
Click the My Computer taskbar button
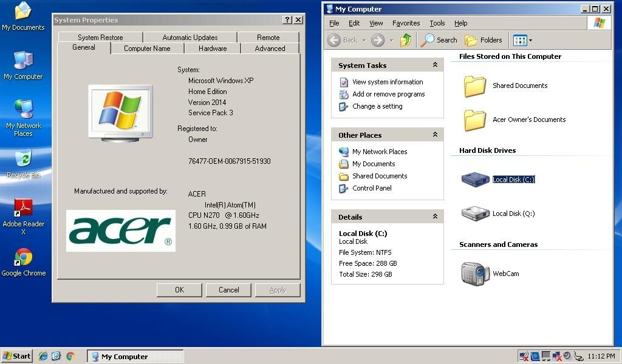point(135,357)
